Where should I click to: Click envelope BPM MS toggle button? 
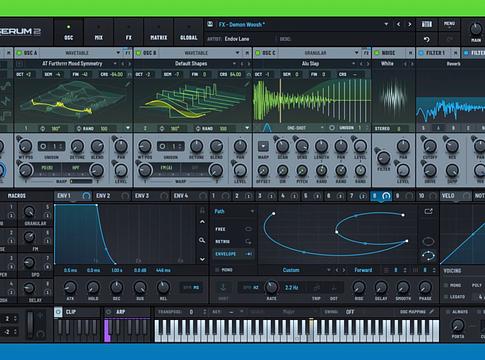pos(191,287)
